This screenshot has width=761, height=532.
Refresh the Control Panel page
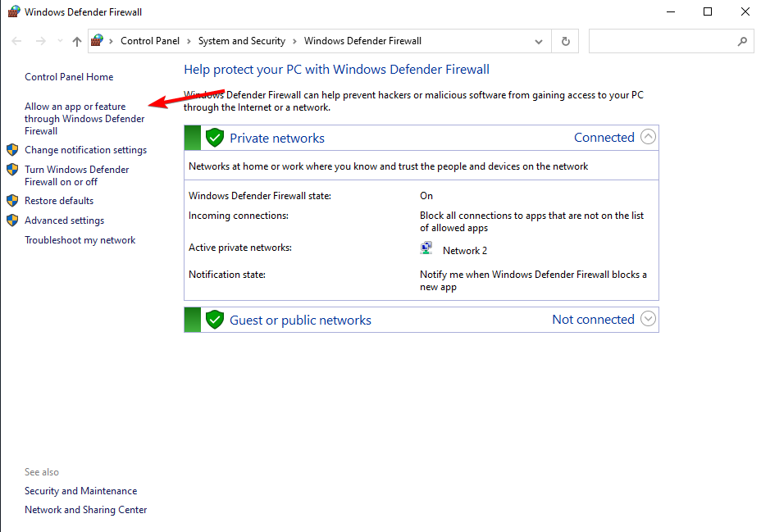[565, 41]
